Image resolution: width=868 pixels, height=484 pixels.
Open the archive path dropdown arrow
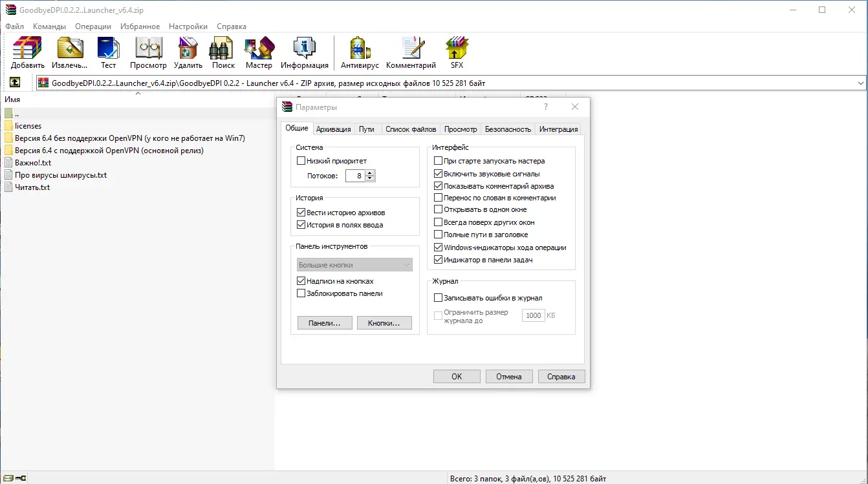(x=860, y=83)
